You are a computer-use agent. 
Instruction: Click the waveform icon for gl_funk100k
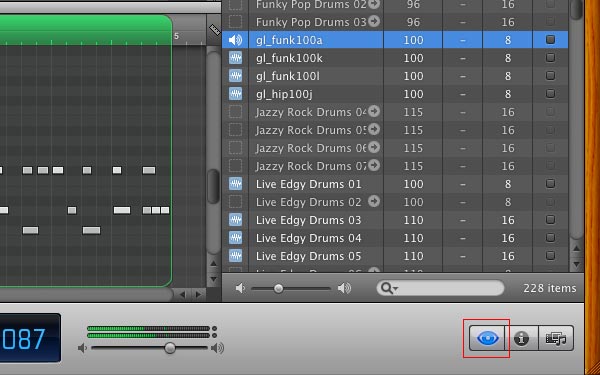pos(235,58)
